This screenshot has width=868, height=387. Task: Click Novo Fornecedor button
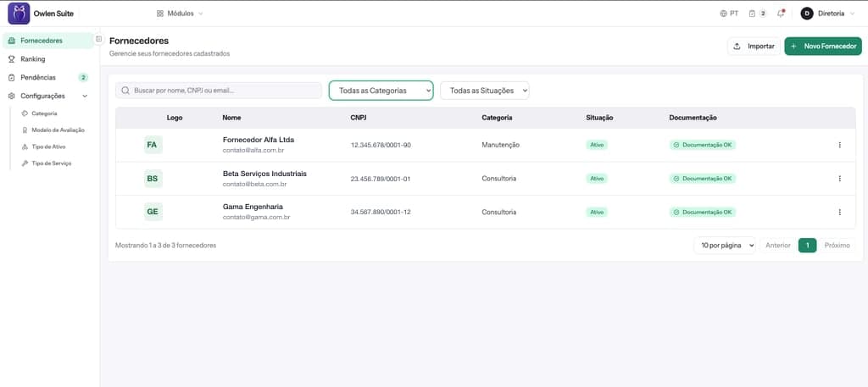823,47
